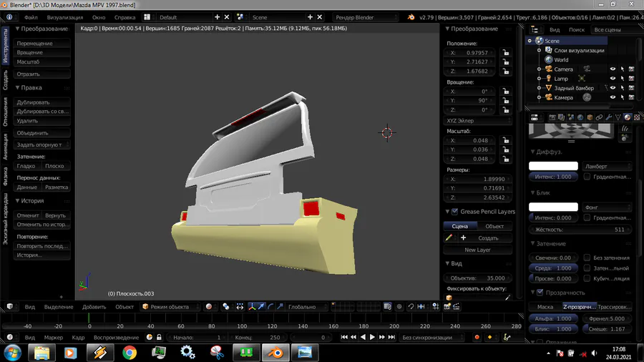Hide Lamp object with eye icon
This screenshot has height=362, width=644.
tap(613, 79)
